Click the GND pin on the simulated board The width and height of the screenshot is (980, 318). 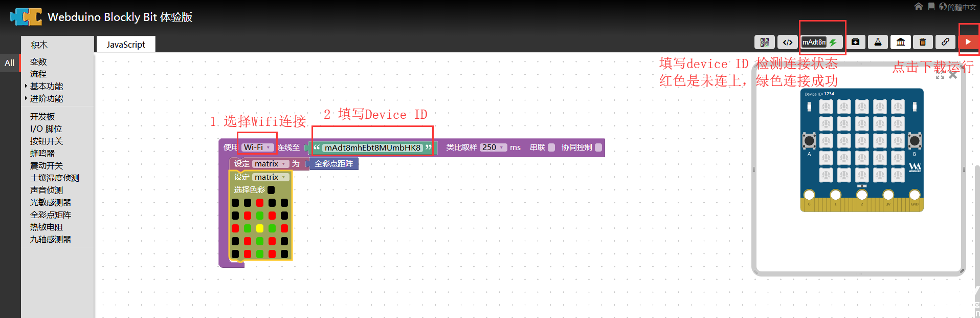click(915, 195)
